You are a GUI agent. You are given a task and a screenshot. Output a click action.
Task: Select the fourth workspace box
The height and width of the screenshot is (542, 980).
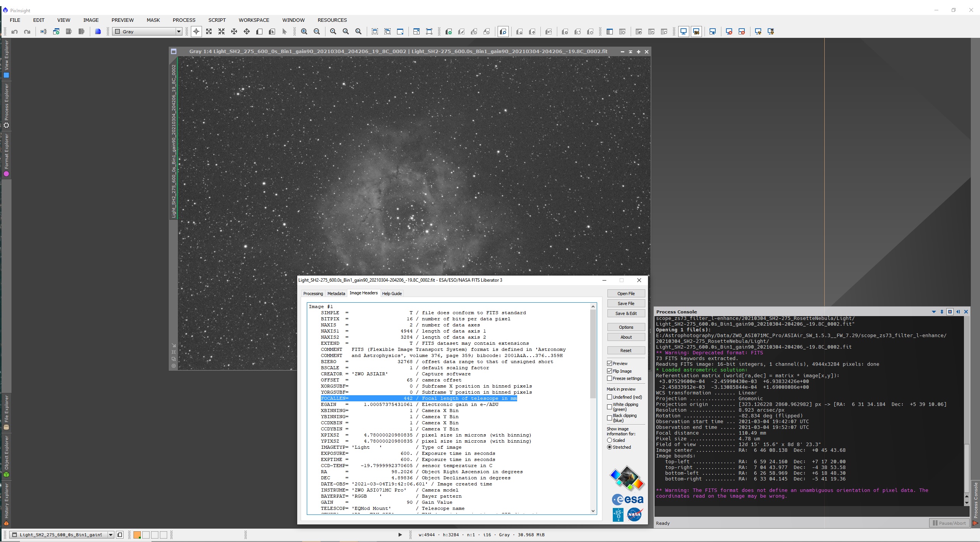[163, 535]
